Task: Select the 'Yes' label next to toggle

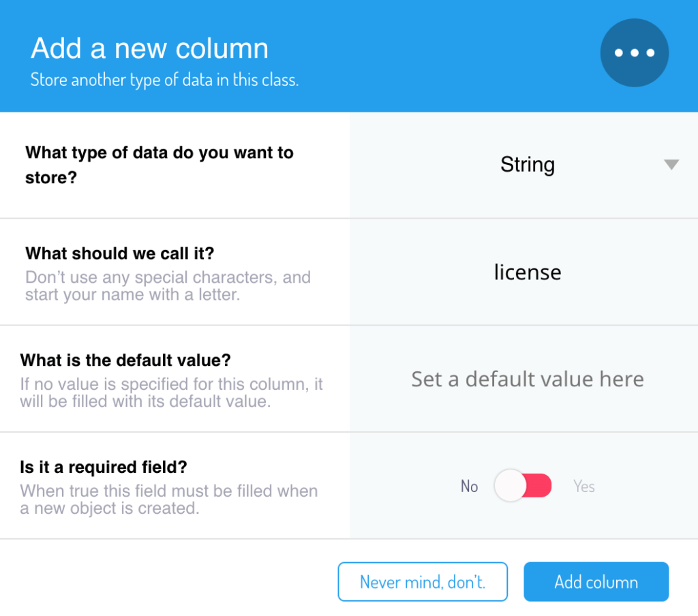Action: (584, 486)
